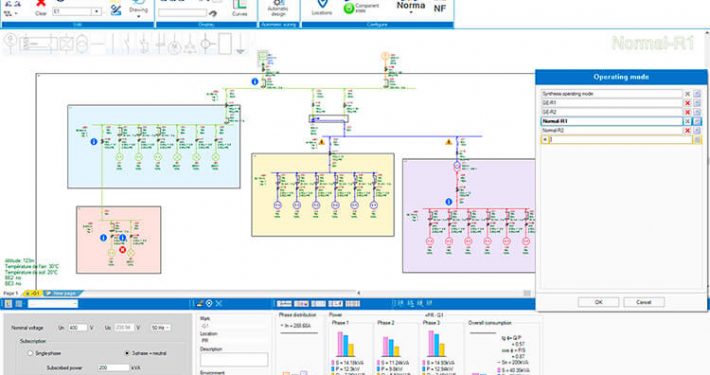Delete the Normal-R2 operating mode
Image resolution: width=710 pixels, height=375 pixels.
click(687, 130)
